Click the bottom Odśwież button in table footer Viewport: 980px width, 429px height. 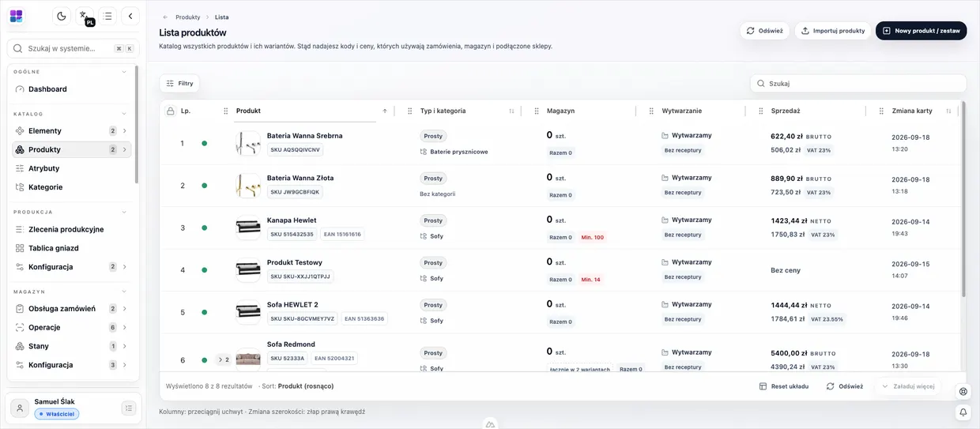point(845,386)
